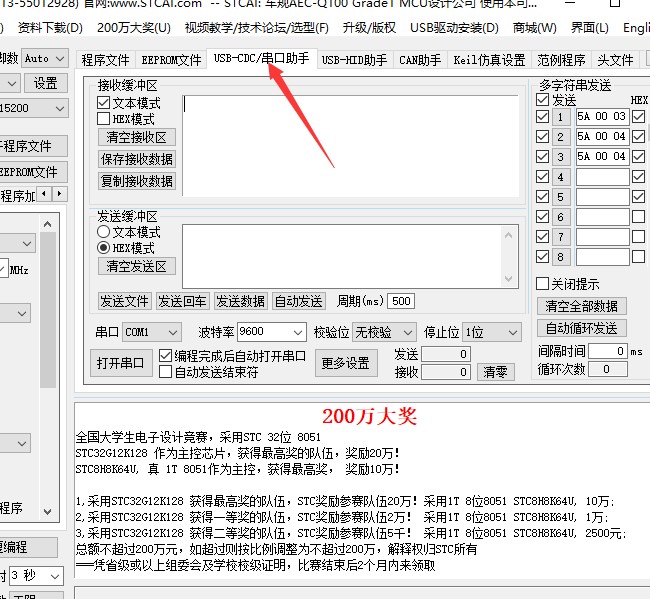Select send buffer 文本模式 radio button
Viewport: 650px width, 599px height.
click(103, 232)
